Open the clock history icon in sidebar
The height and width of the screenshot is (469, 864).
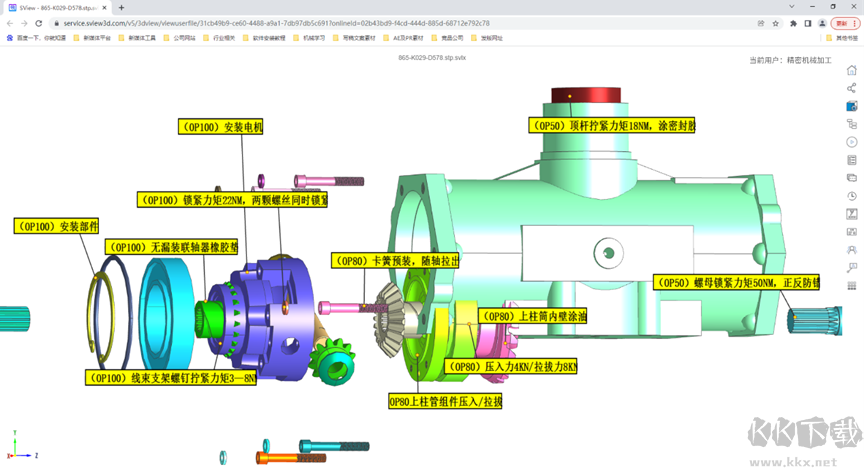[x=851, y=196]
